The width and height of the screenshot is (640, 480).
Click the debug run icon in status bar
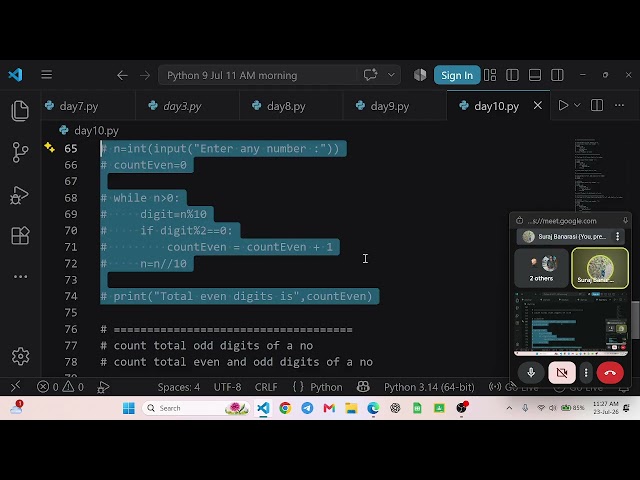point(103,387)
